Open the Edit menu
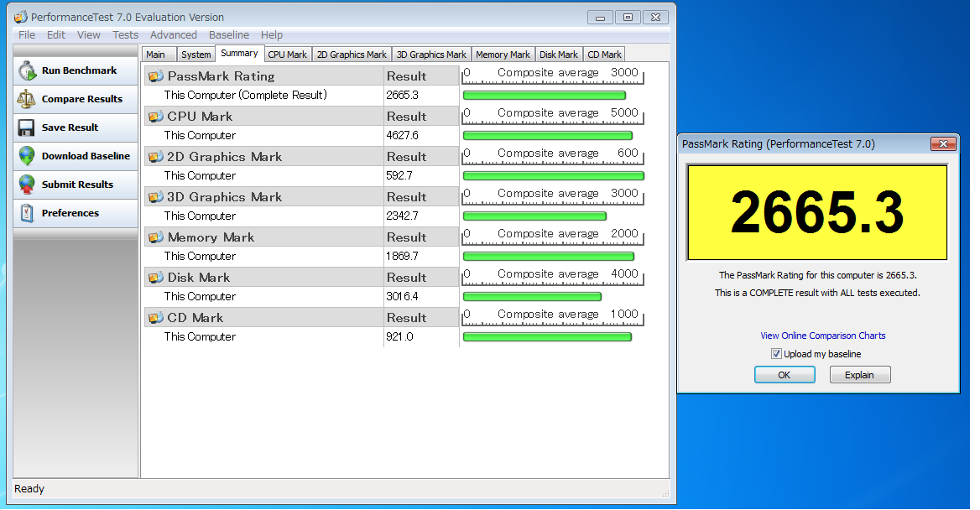This screenshot has width=980, height=510. [56, 35]
